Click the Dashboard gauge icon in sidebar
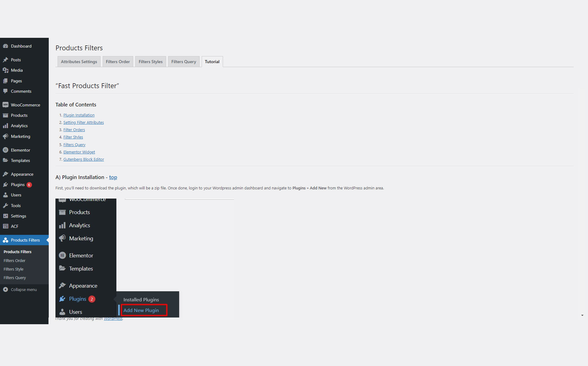588x366 pixels. 5,46
